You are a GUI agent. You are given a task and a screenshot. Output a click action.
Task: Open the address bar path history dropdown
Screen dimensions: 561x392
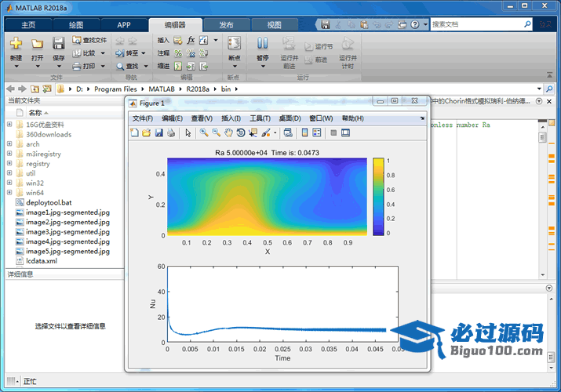(x=539, y=89)
